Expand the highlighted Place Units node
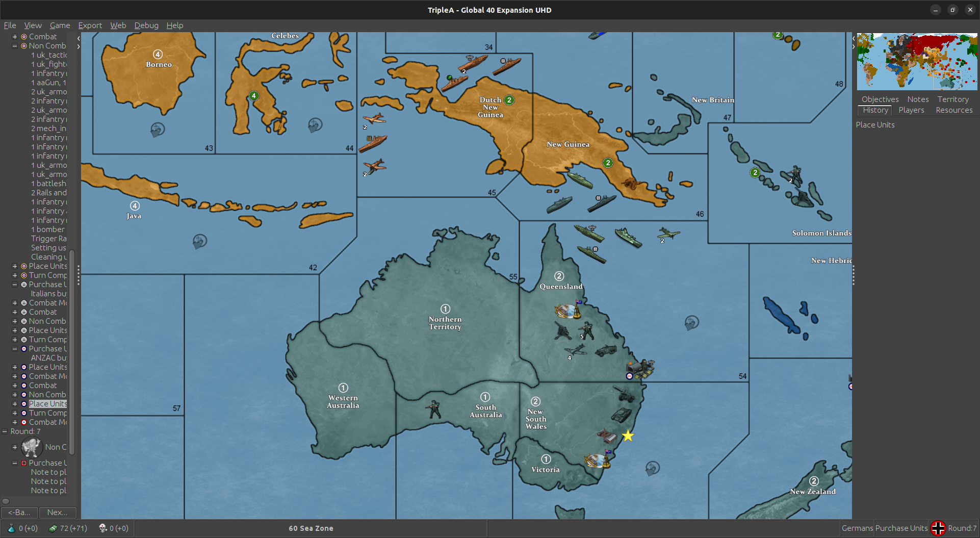Screen dimensions: 980x538 [15, 404]
